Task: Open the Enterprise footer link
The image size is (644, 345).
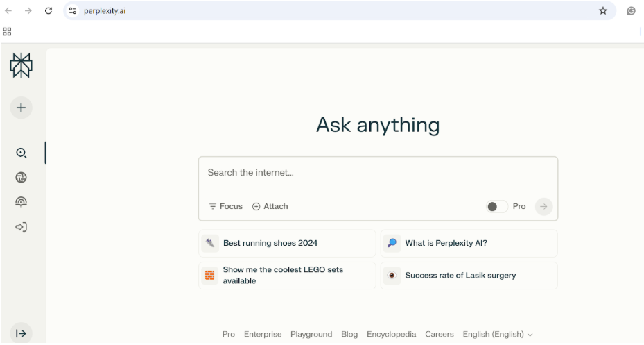Action: tap(263, 334)
